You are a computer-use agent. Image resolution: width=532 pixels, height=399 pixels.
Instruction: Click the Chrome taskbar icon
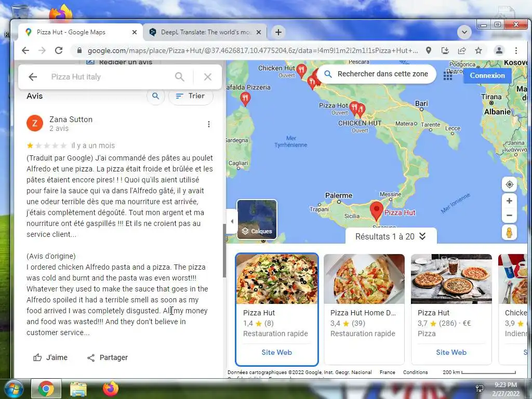click(x=46, y=389)
